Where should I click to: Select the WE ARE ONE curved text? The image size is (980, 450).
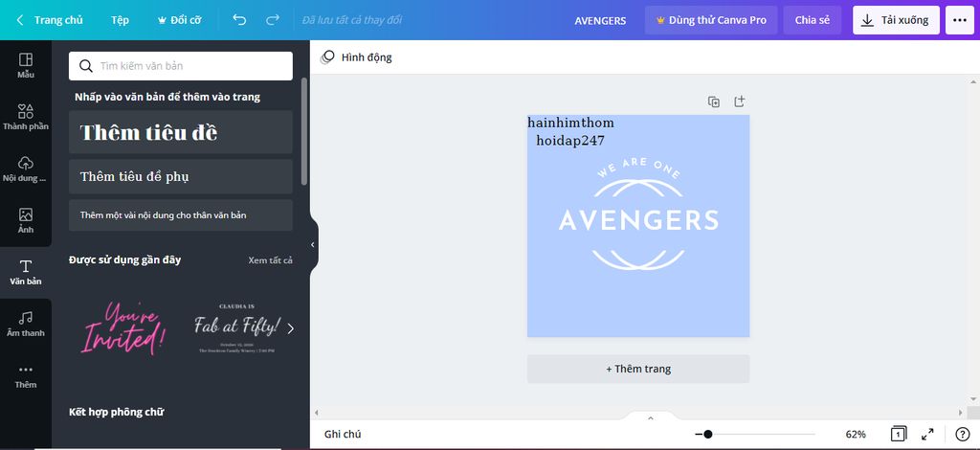click(638, 168)
